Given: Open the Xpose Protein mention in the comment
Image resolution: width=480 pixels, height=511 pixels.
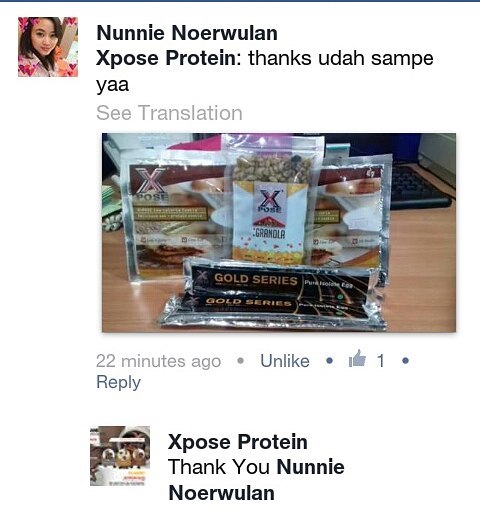Looking at the screenshot, I should tap(166, 58).
